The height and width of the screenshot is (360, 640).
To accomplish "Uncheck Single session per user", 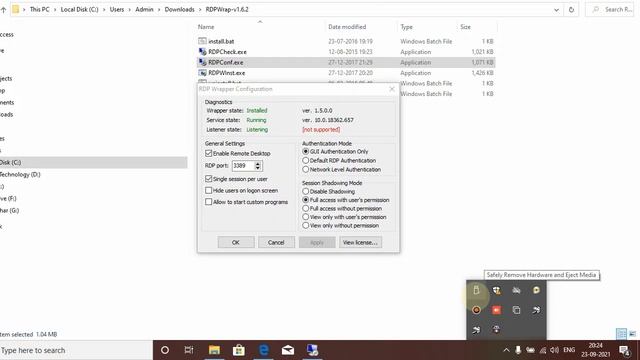I will [209, 179].
